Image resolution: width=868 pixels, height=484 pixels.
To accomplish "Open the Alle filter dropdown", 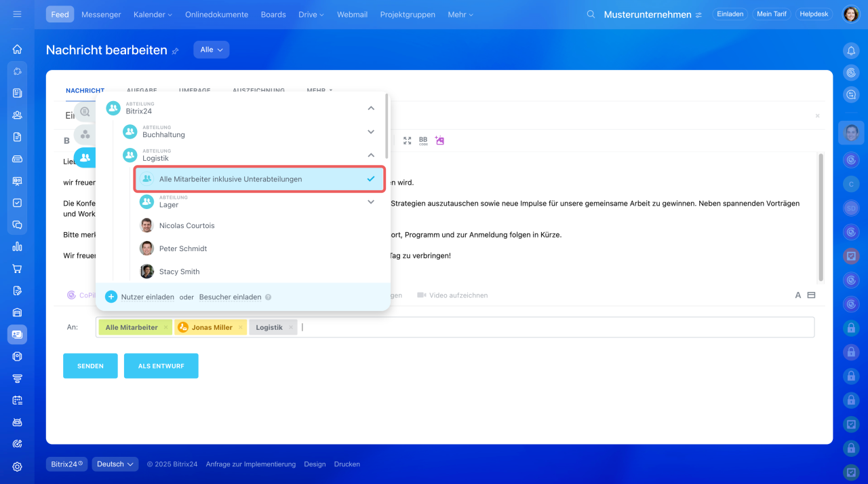I will click(x=212, y=50).
